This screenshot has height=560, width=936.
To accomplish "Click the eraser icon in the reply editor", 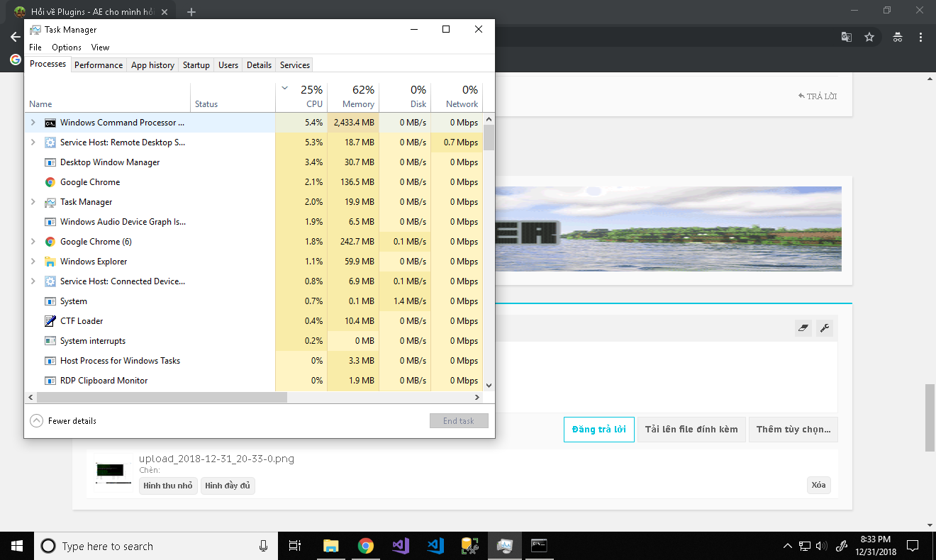I will tap(803, 327).
